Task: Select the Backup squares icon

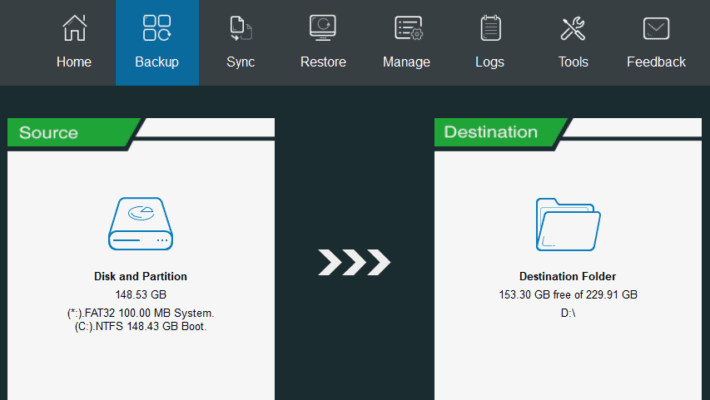Action: [157, 28]
